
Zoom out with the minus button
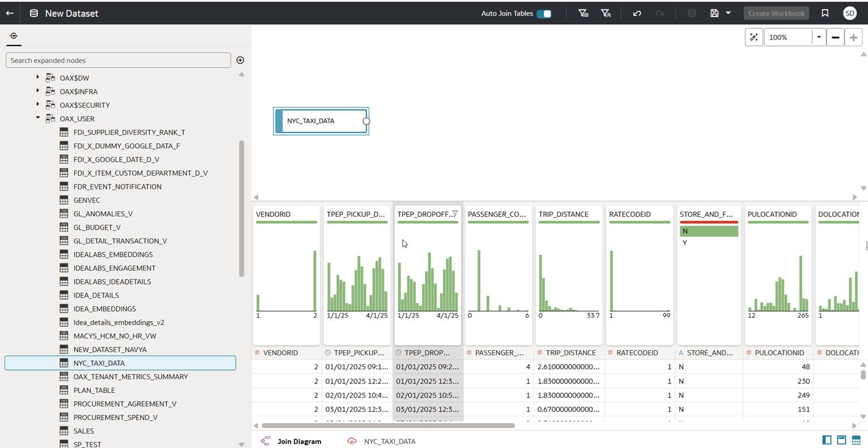tap(835, 37)
